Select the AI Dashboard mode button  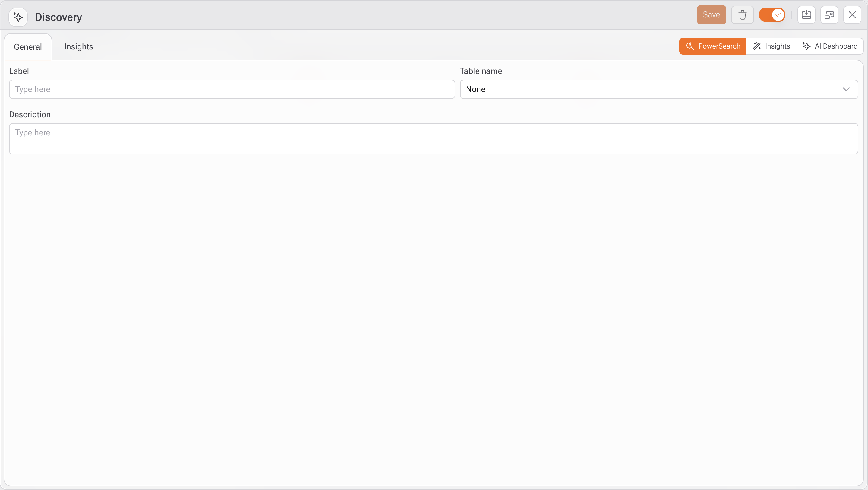coord(830,46)
